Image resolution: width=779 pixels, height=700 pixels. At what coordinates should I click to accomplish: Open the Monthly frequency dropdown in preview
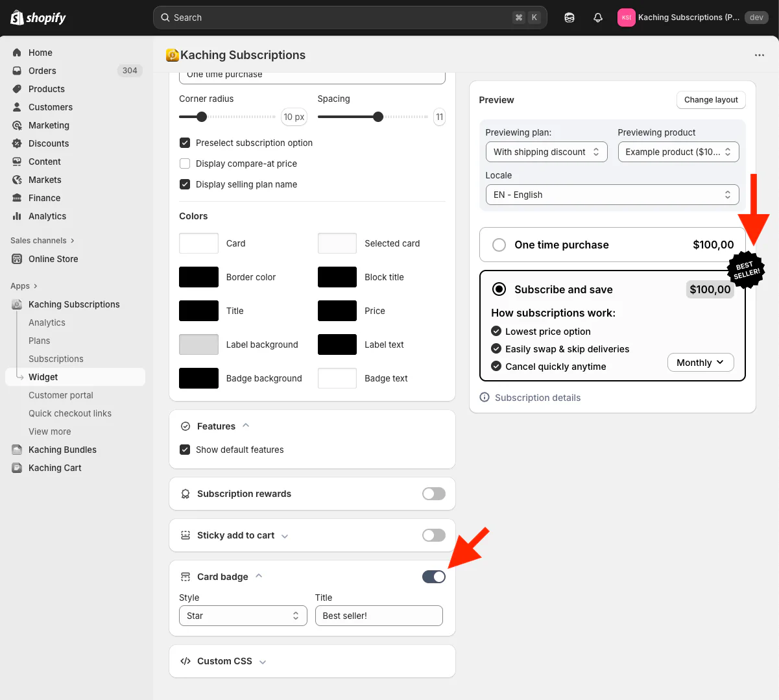point(701,363)
